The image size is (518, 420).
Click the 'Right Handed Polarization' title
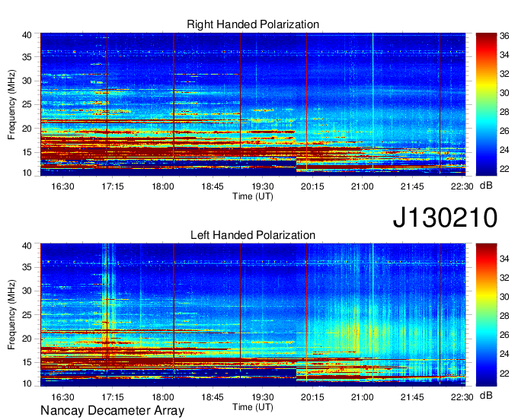click(253, 25)
